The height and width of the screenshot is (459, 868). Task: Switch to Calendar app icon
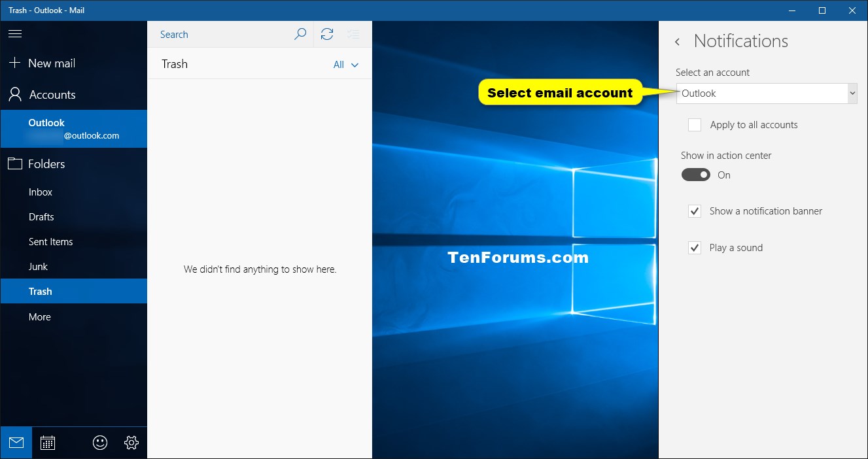[47, 443]
